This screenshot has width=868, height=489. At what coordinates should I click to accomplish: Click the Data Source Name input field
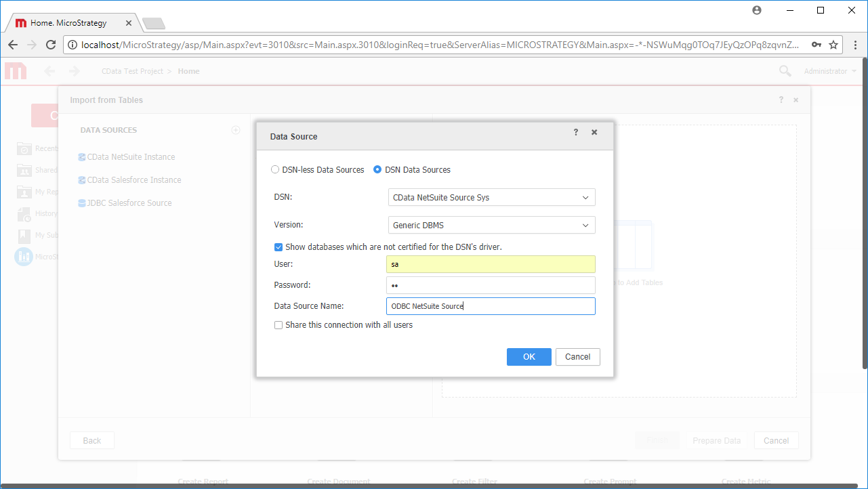491,305
